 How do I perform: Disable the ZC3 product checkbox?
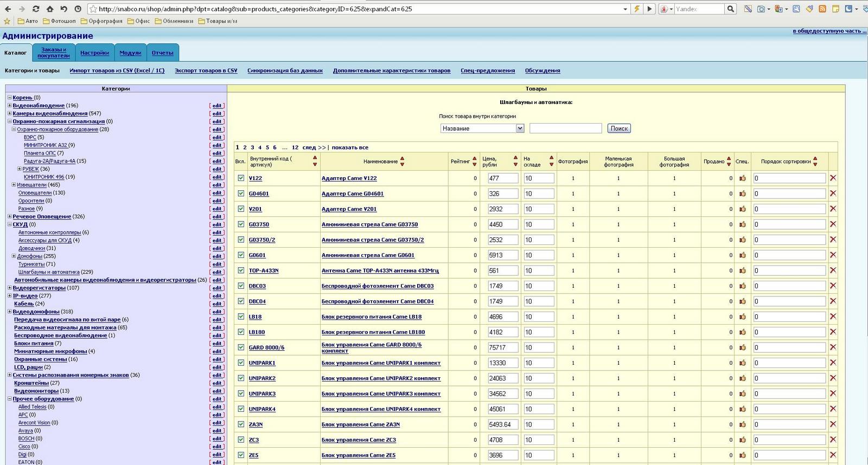point(241,440)
